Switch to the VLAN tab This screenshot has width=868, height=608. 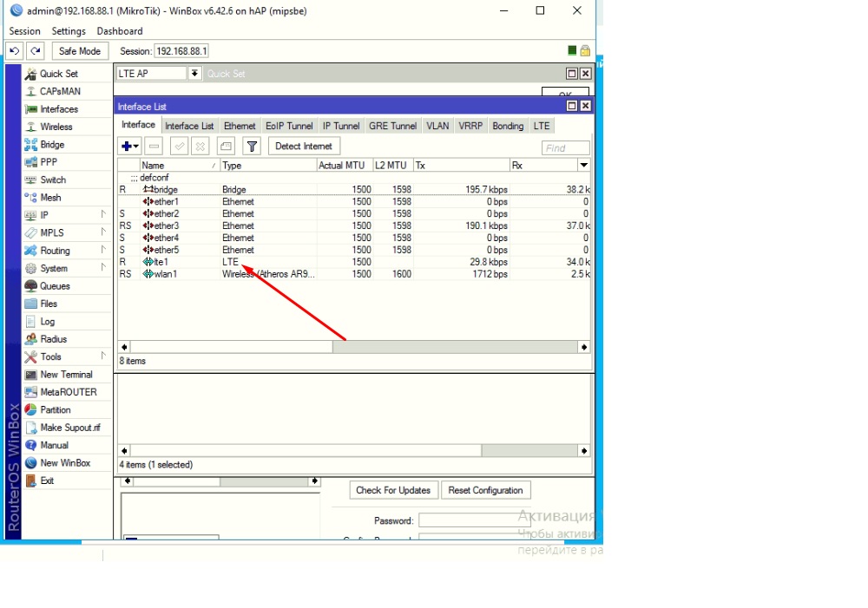[437, 126]
